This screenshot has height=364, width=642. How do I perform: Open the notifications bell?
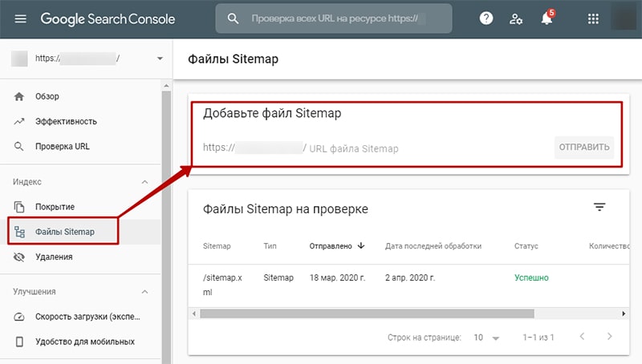pyautogui.click(x=547, y=18)
